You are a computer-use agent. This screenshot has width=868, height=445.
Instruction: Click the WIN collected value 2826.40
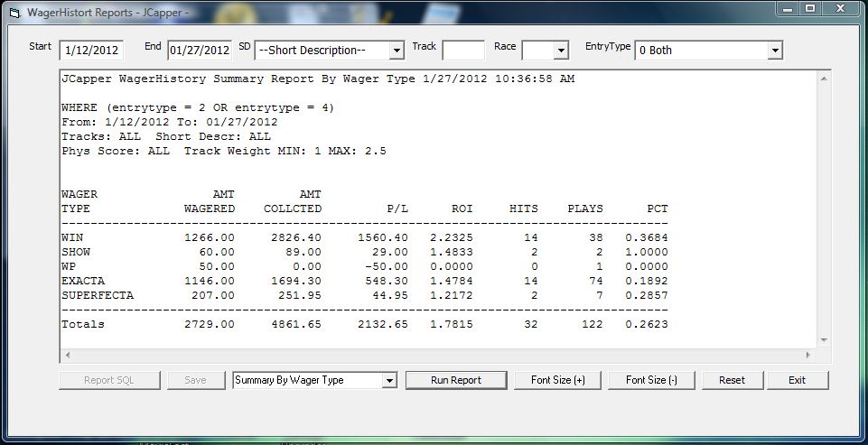(x=296, y=237)
